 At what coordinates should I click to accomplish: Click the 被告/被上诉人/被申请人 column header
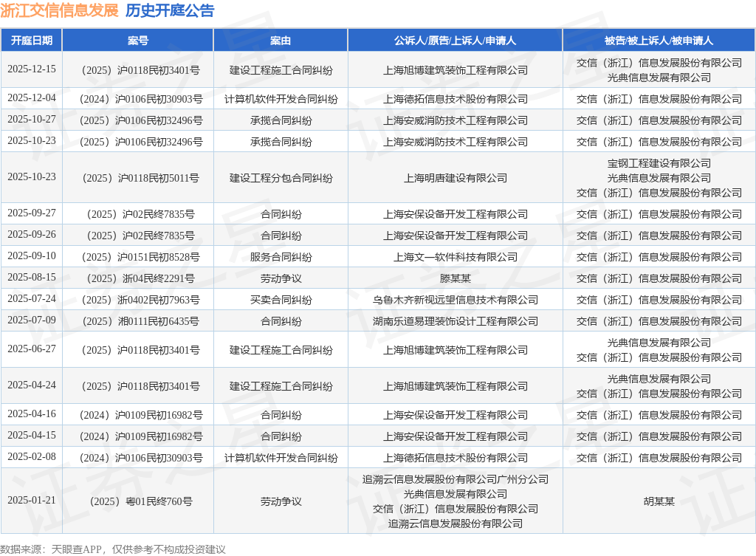(659, 41)
